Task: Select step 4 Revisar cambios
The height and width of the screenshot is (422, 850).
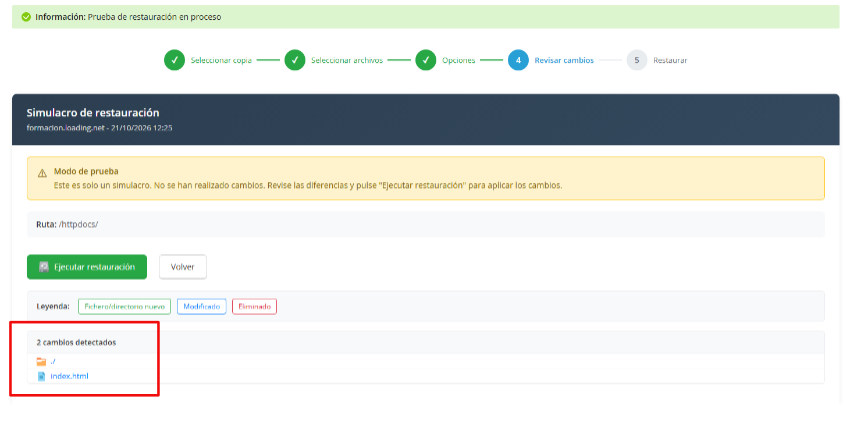Action: (564, 60)
